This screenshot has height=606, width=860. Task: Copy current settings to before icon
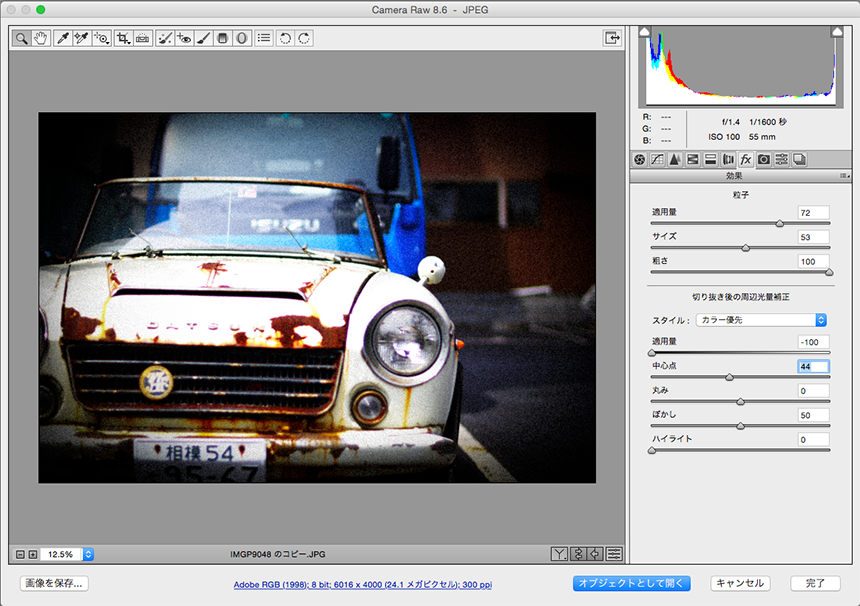click(596, 554)
